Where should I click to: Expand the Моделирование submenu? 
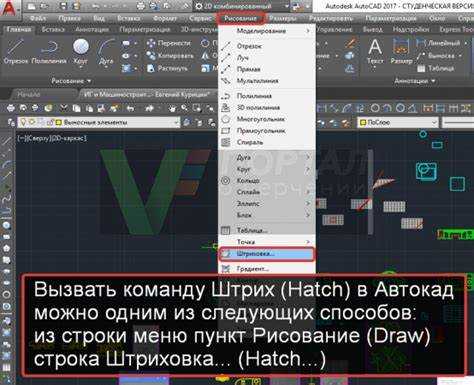[267, 31]
